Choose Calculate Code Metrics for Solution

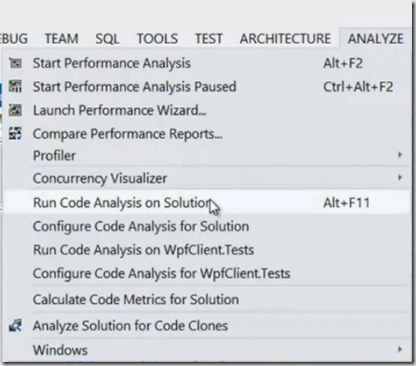(206, 299)
